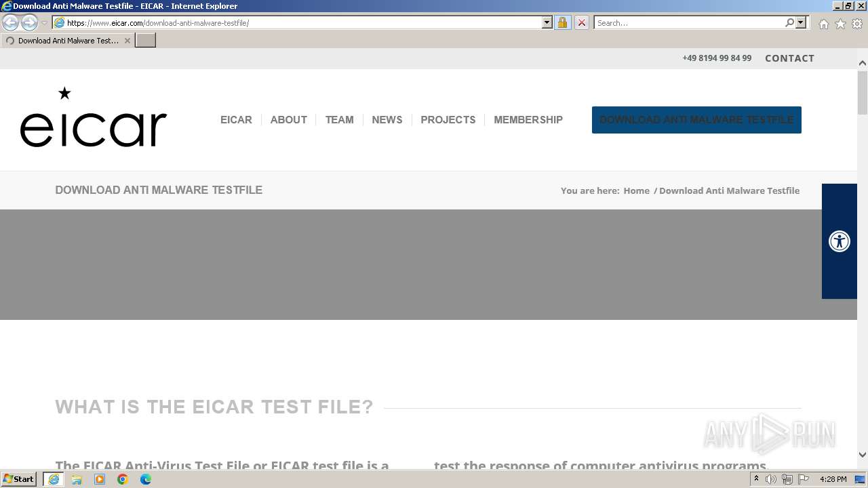Screen dimensions: 868x488
Task: Expand the address bar autocomplete dropdown
Action: (x=547, y=23)
